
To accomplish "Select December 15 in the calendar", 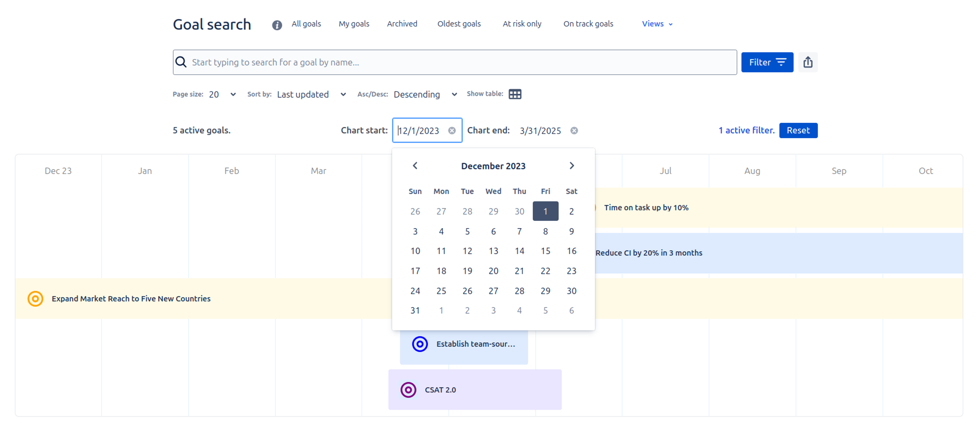I will [x=545, y=251].
